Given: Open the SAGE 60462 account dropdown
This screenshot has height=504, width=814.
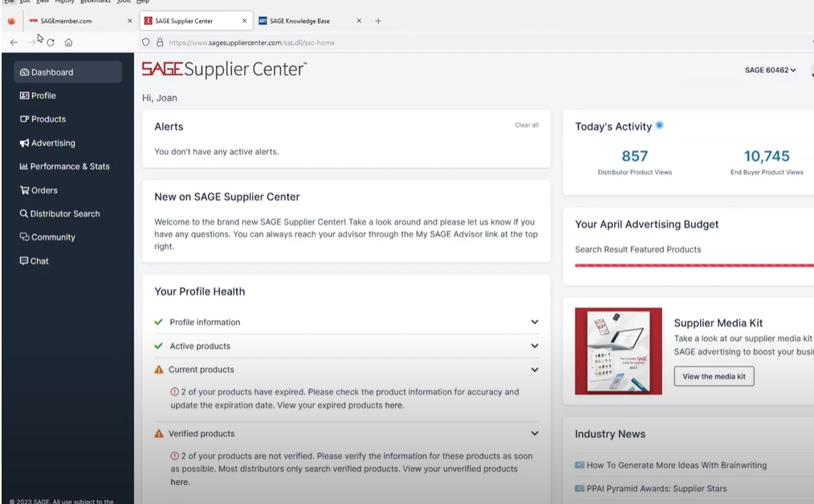Looking at the screenshot, I should [771, 70].
